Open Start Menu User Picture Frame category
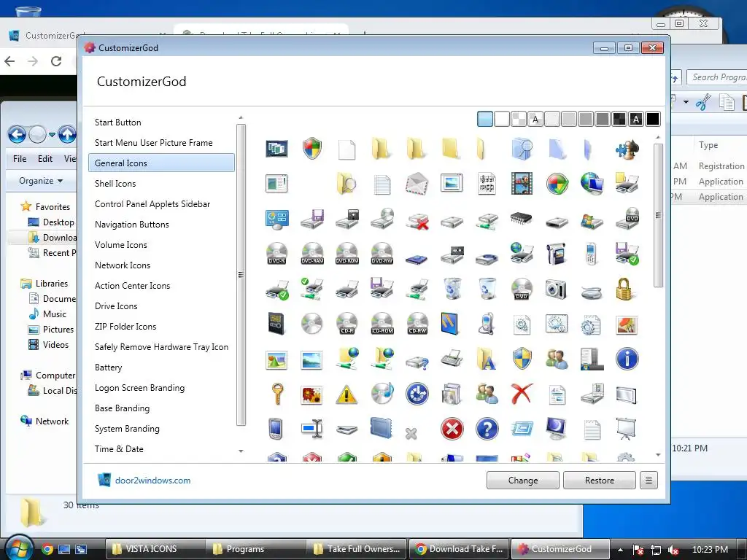 [x=154, y=143]
